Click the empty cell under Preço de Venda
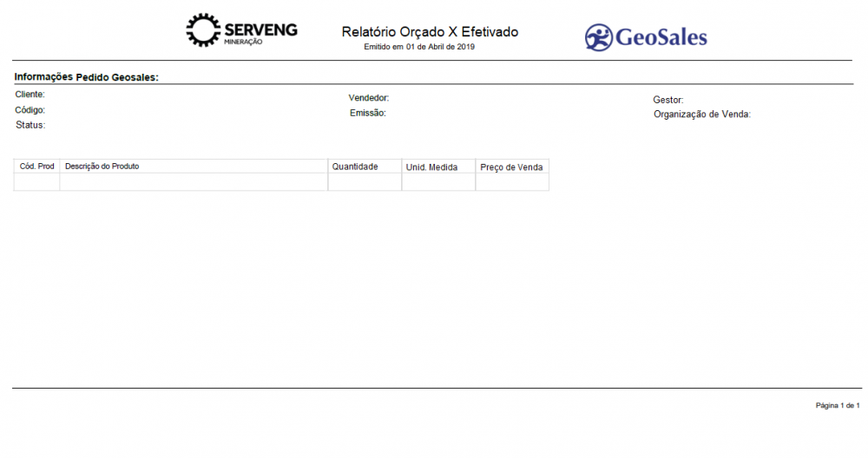868x458 pixels. [x=512, y=182]
